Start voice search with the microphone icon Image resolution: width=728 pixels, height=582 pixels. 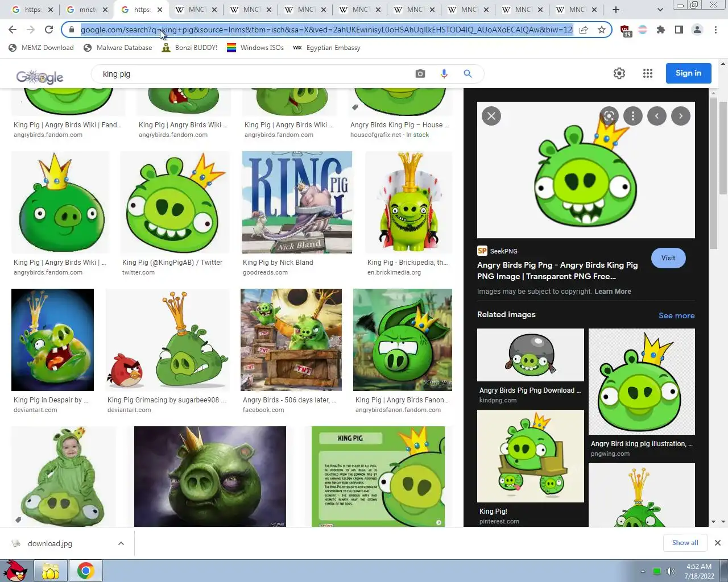tap(444, 73)
